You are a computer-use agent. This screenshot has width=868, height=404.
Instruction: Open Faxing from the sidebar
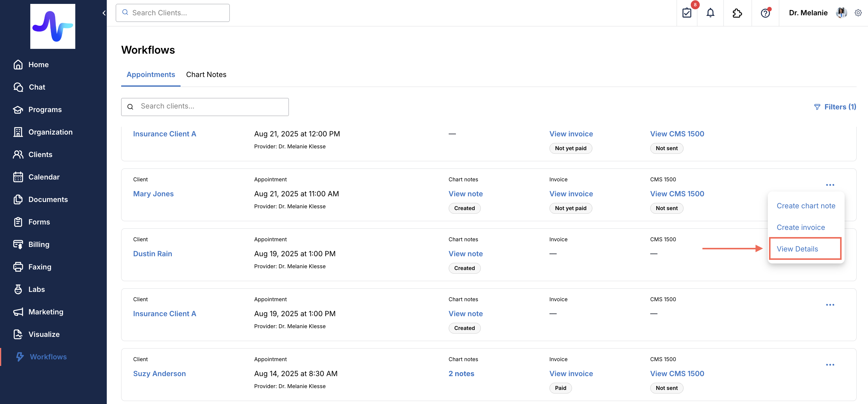(x=40, y=267)
